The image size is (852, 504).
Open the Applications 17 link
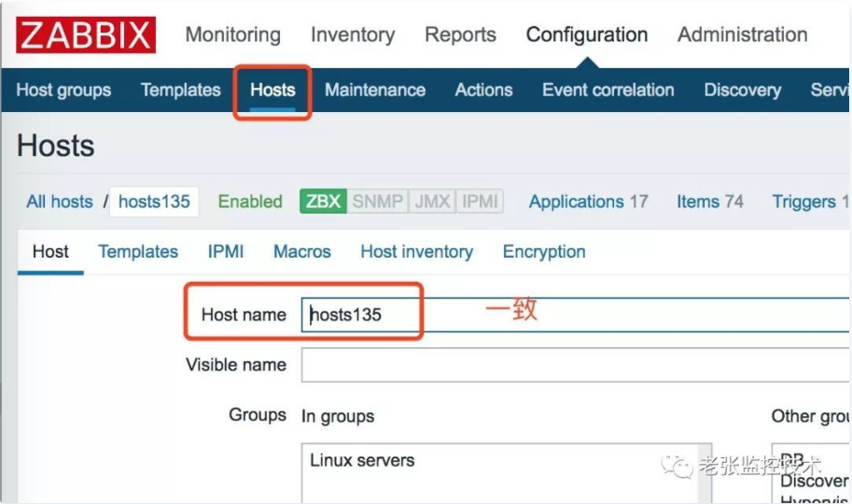588,202
